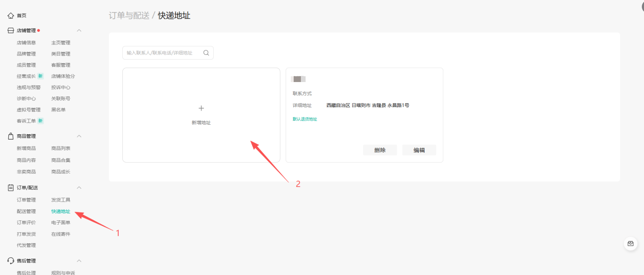Open 快递地址 in the sidebar
Screen dimensions: 644x275
click(x=61, y=211)
